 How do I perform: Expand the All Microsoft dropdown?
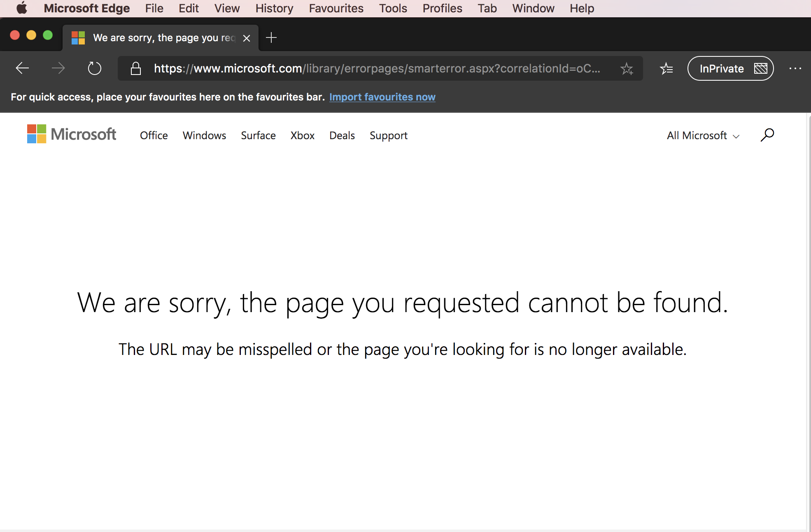(703, 135)
